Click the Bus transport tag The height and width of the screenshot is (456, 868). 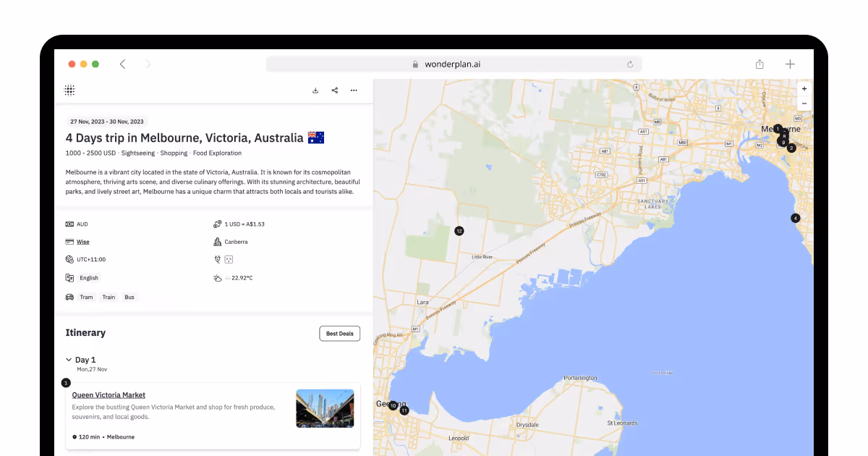(x=129, y=297)
